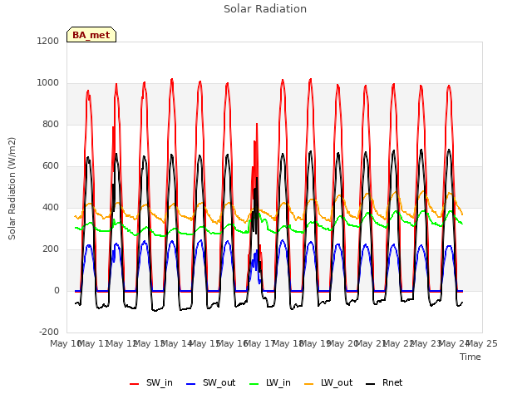Toggle the SW_out legend entry
This screenshot has width=532, height=399.
point(210,383)
